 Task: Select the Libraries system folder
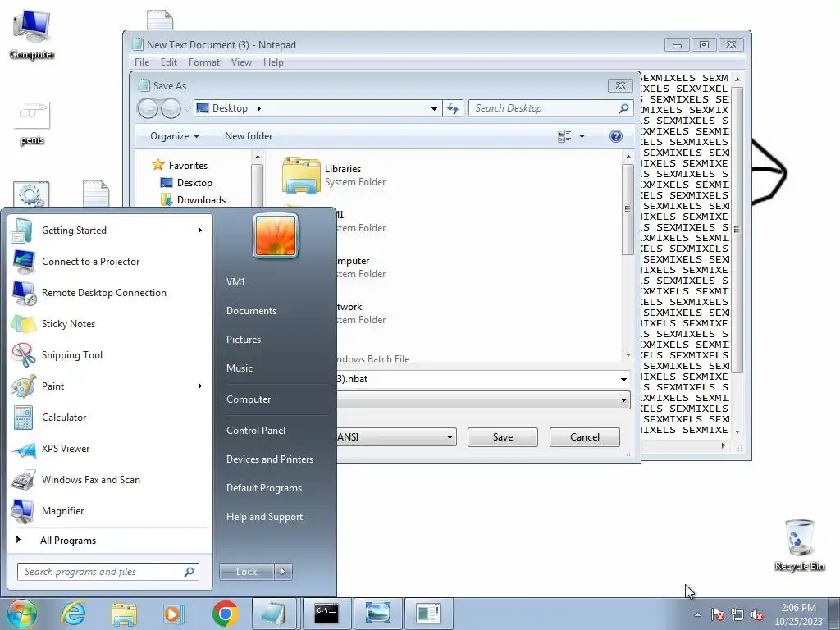(x=335, y=176)
